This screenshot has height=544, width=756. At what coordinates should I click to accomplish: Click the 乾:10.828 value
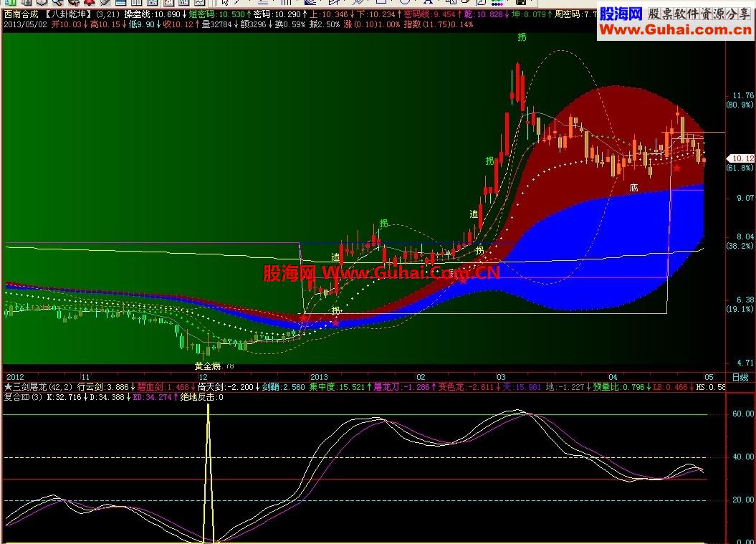tap(483, 14)
